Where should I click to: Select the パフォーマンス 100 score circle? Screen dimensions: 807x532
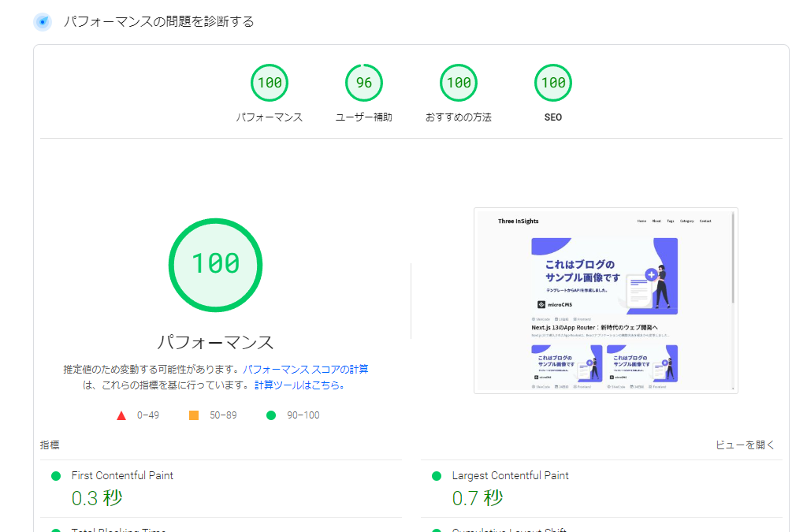[x=269, y=82]
